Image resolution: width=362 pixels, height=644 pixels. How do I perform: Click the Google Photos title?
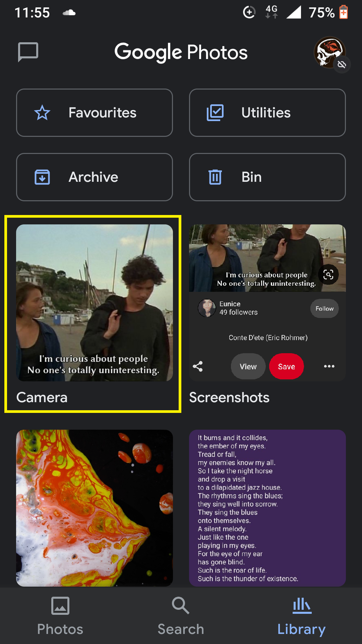pyautogui.click(x=181, y=52)
